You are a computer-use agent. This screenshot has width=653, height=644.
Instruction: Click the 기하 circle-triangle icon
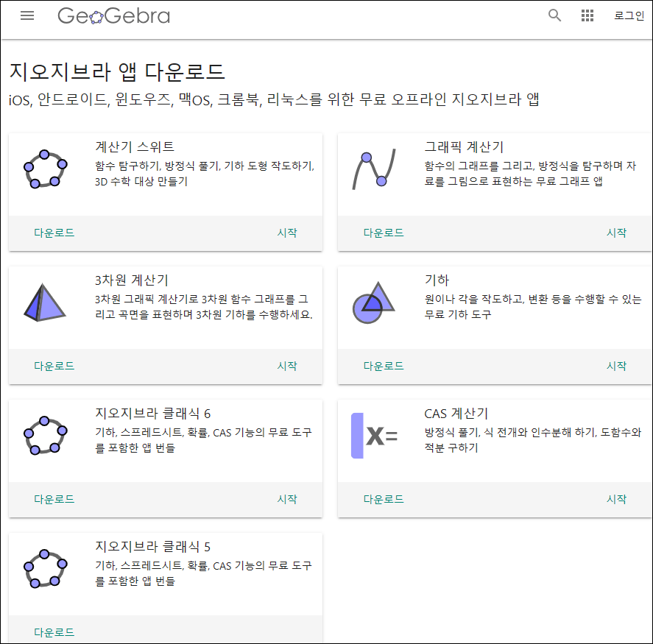(x=373, y=302)
